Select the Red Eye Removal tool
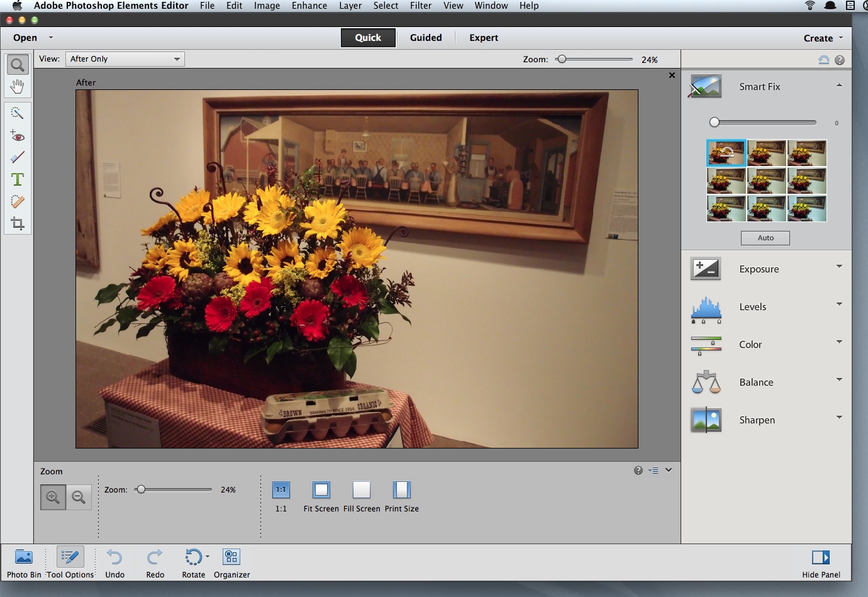The image size is (868, 597). [17, 136]
